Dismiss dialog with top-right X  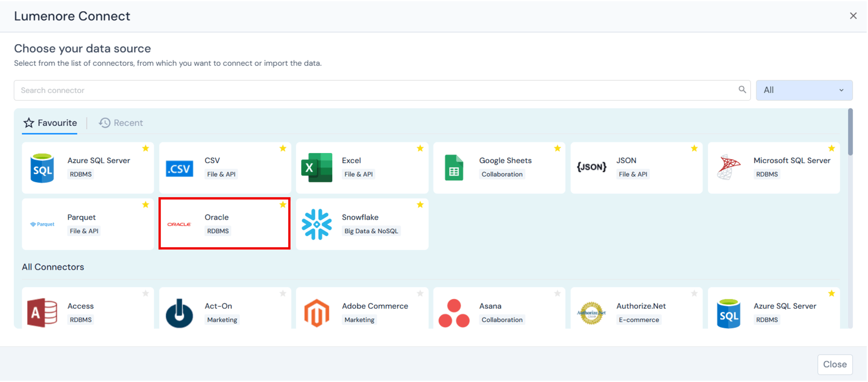(x=853, y=16)
